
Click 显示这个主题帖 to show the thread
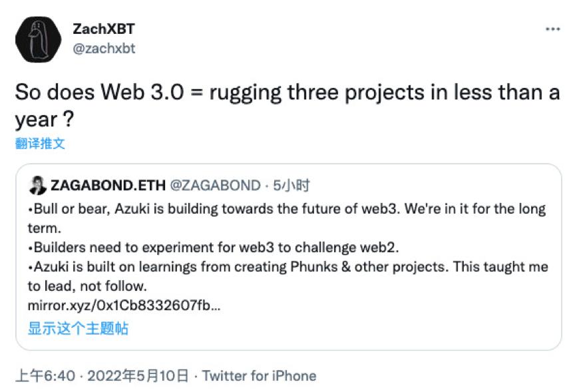[x=78, y=328]
